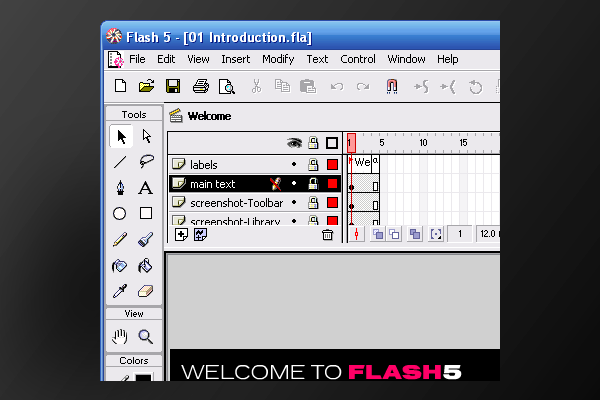Screen dimensions: 600x400
Task: Click the Save floppy disk icon
Action: tap(173, 86)
